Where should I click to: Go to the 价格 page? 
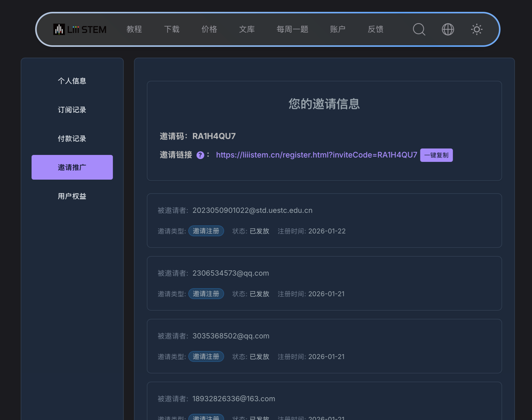(209, 29)
